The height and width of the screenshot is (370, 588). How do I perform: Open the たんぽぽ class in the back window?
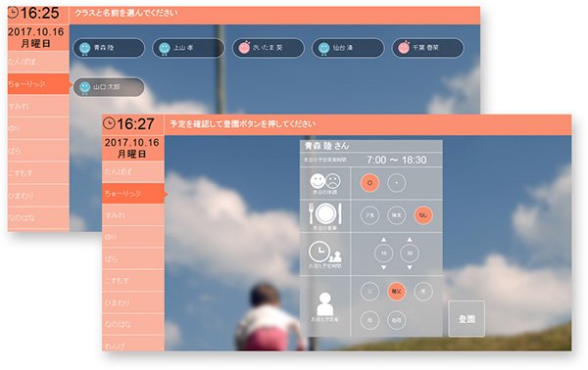[38, 62]
